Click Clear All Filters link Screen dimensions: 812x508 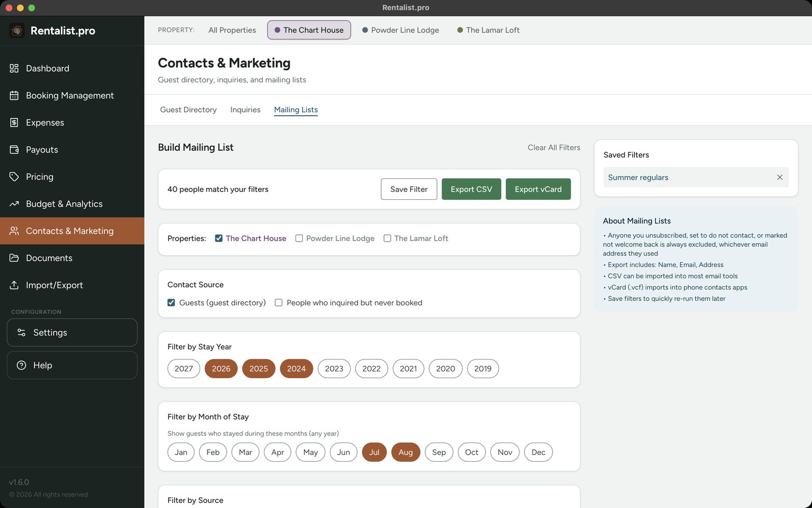(x=554, y=147)
